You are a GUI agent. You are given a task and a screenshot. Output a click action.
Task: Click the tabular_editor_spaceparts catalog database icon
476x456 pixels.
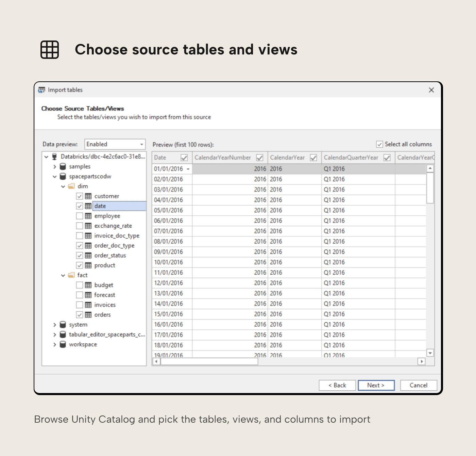pyautogui.click(x=63, y=334)
